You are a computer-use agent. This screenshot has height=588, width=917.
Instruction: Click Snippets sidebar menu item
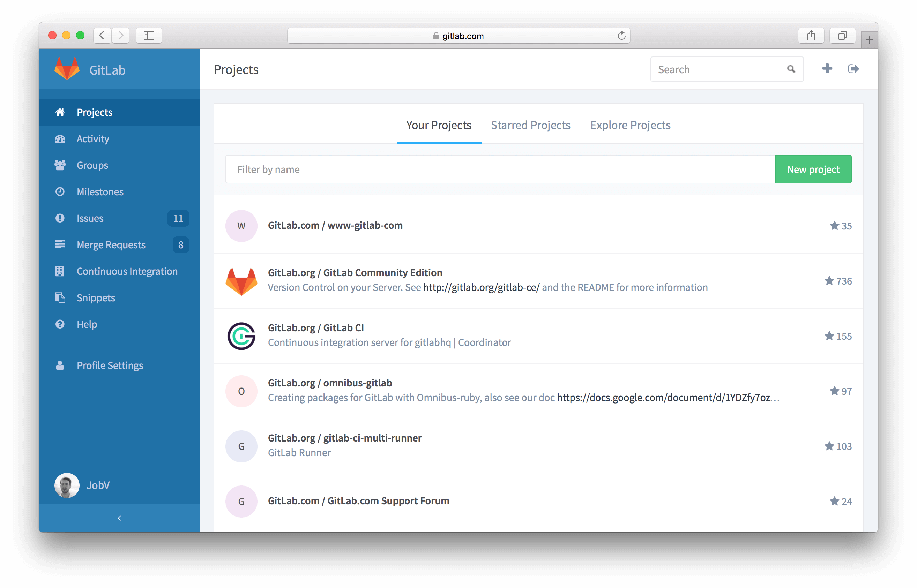tap(95, 298)
